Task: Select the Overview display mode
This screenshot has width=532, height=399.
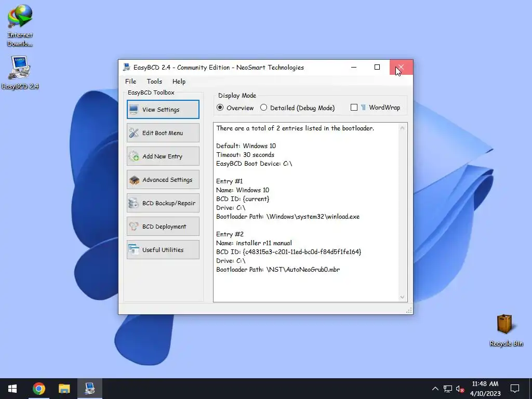Action: [x=235, y=108]
